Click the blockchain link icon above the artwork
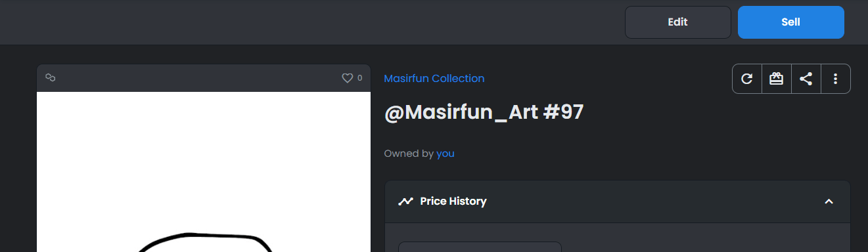The height and width of the screenshot is (252, 868). 50,77
